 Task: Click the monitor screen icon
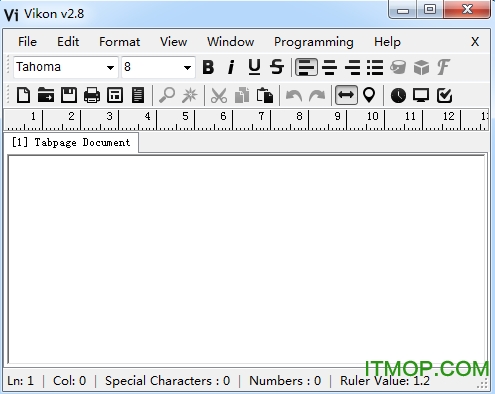coord(421,95)
